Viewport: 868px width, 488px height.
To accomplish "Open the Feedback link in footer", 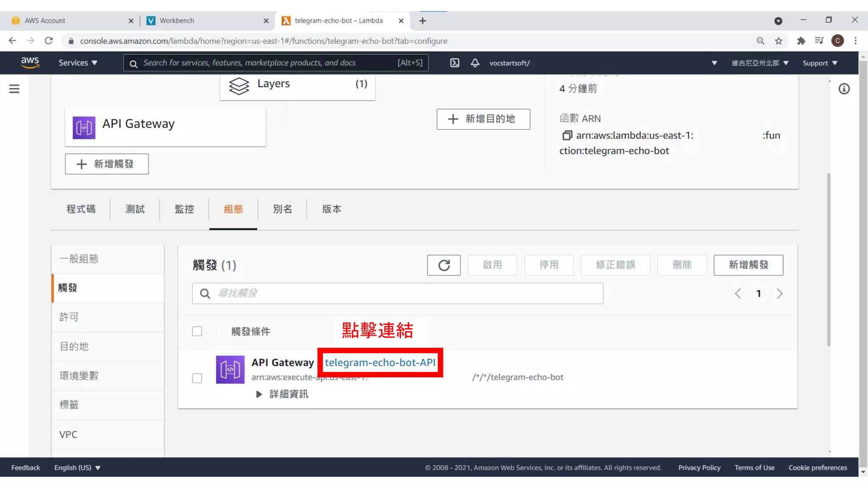I will [x=25, y=467].
